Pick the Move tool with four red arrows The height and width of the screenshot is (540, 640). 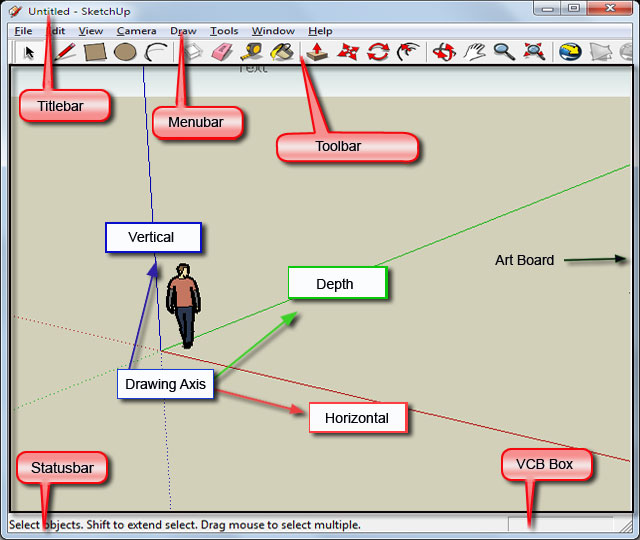(348, 52)
